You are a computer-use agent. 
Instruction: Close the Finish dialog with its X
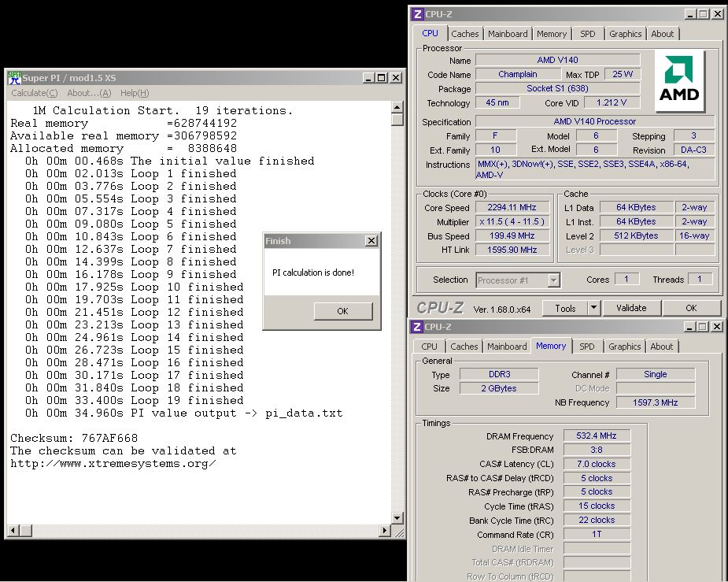coord(371,241)
